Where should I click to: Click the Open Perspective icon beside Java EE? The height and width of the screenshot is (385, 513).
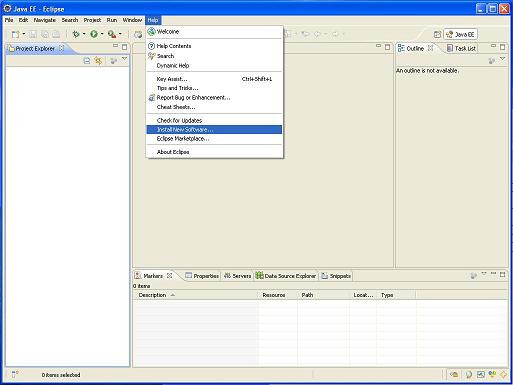pyautogui.click(x=437, y=34)
